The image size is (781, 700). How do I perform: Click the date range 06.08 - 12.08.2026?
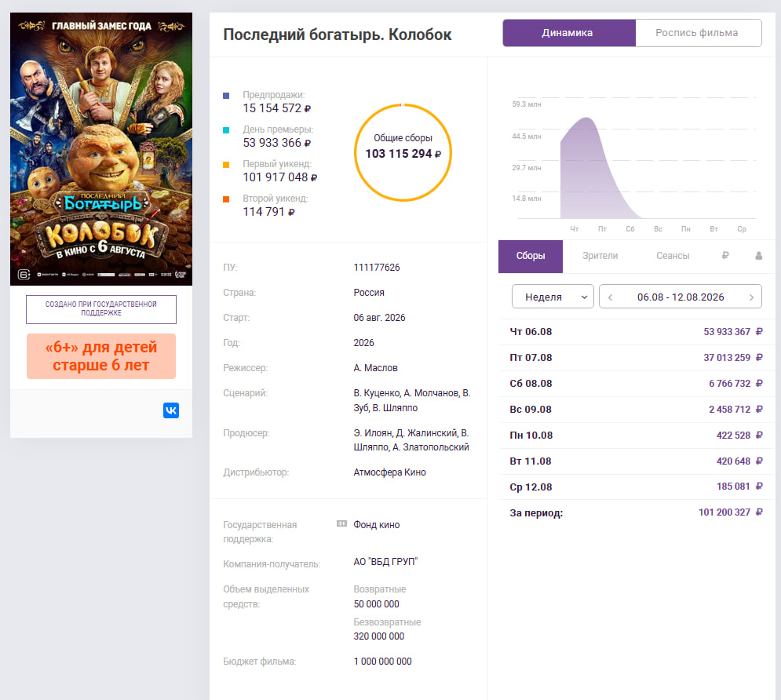pos(681,297)
